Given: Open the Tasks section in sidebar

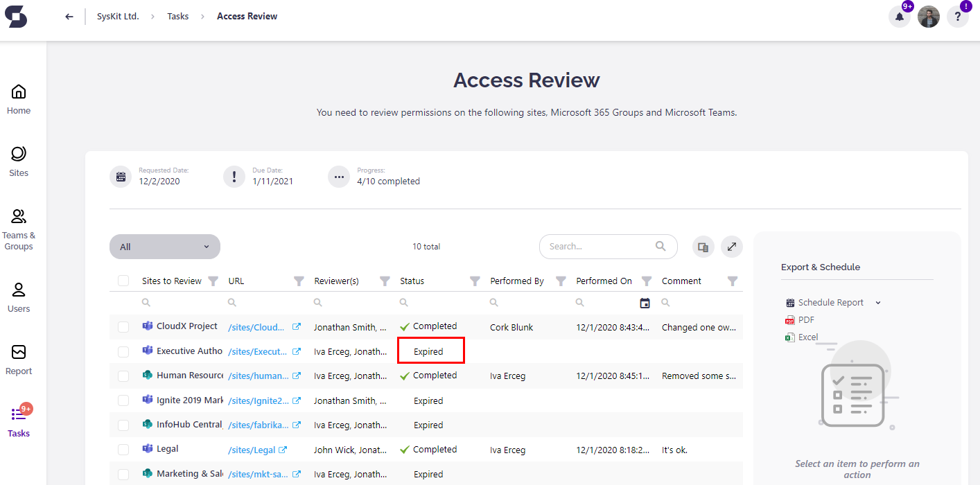Looking at the screenshot, I should (x=19, y=423).
